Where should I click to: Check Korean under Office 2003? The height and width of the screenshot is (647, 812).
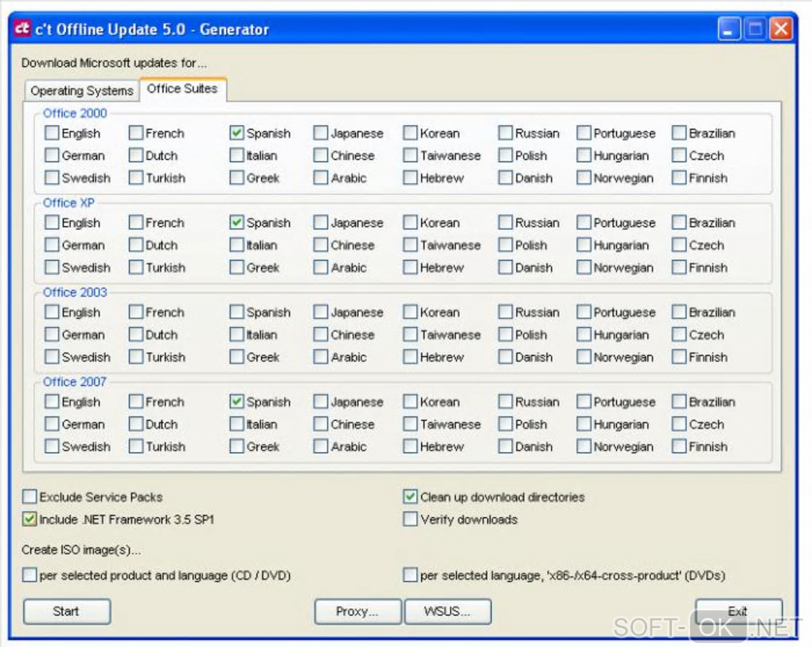tap(410, 312)
